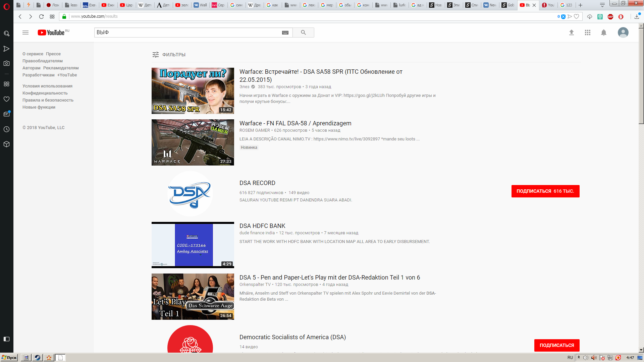Subscribe to Democratic Socialists of America channel
This screenshot has height=362, width=644.
click(557, 345)
